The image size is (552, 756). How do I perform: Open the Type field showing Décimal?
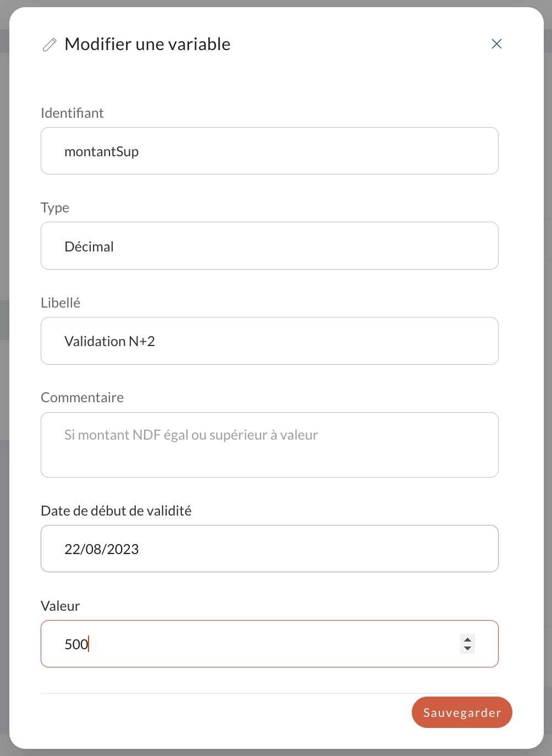pos(269,246)
